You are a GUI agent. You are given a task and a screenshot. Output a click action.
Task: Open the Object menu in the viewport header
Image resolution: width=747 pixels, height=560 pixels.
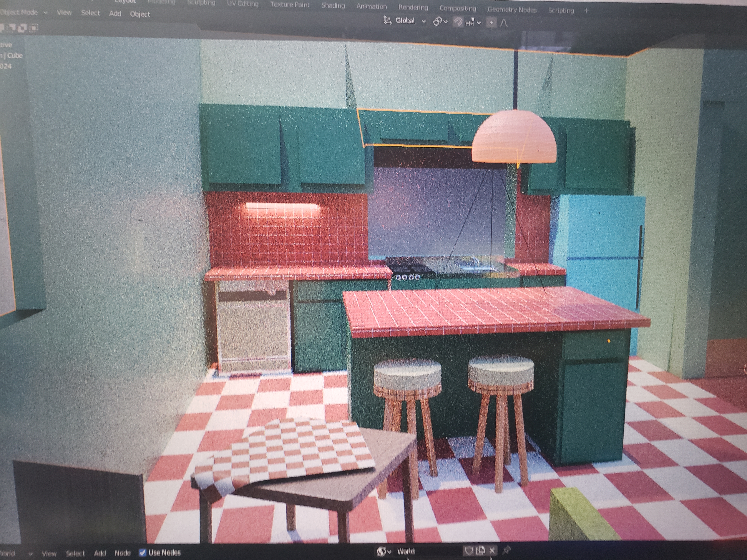tap(140, 14)
